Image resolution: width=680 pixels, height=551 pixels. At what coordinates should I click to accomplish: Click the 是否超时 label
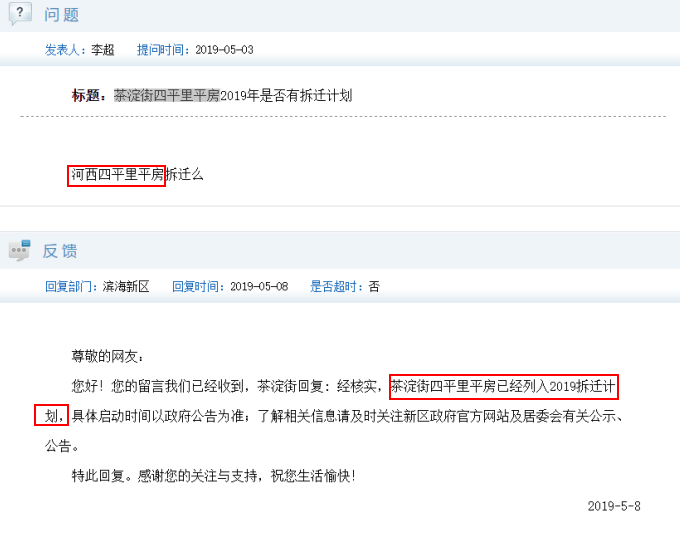[337, 287]
